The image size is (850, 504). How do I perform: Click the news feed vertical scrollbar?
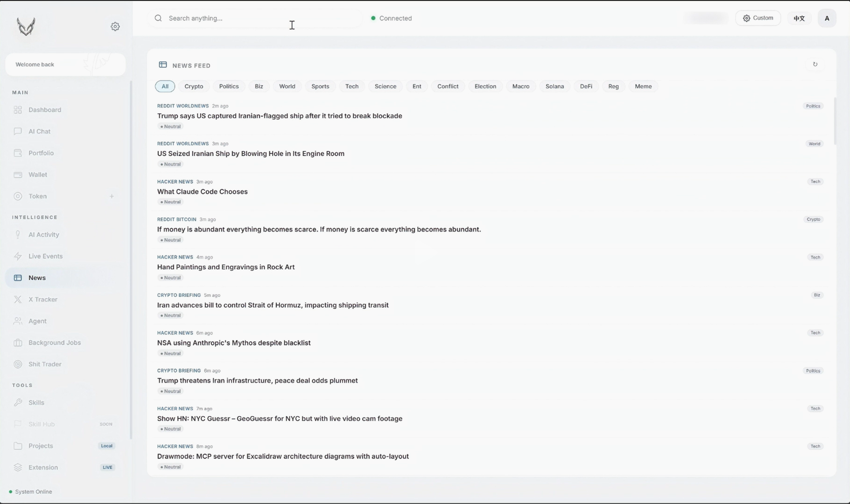pyautogui.click(x=835, y=121)
